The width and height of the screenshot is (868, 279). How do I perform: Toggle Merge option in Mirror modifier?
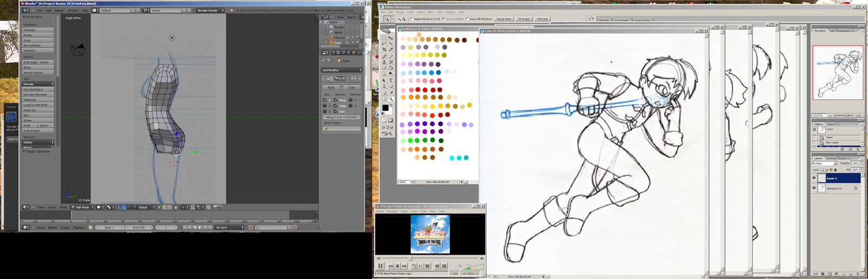(336, 100)
